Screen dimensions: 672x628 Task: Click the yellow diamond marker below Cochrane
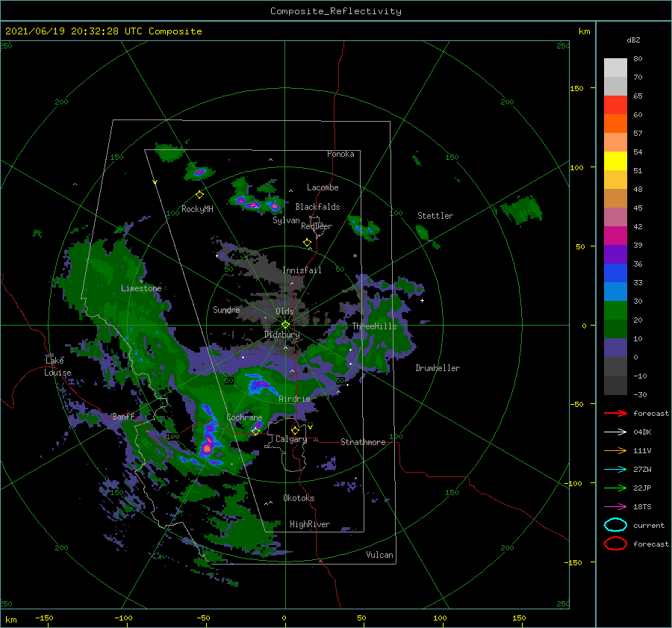pyautogui.click(x=255, y=431)
